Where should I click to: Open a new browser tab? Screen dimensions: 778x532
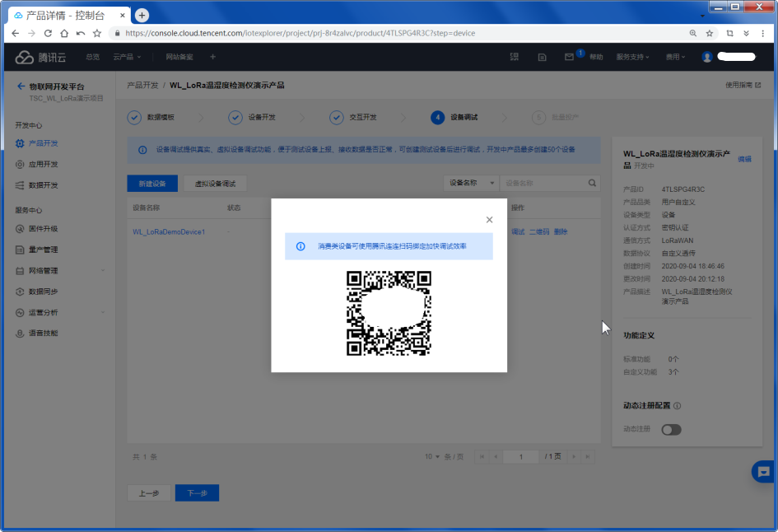142,16
